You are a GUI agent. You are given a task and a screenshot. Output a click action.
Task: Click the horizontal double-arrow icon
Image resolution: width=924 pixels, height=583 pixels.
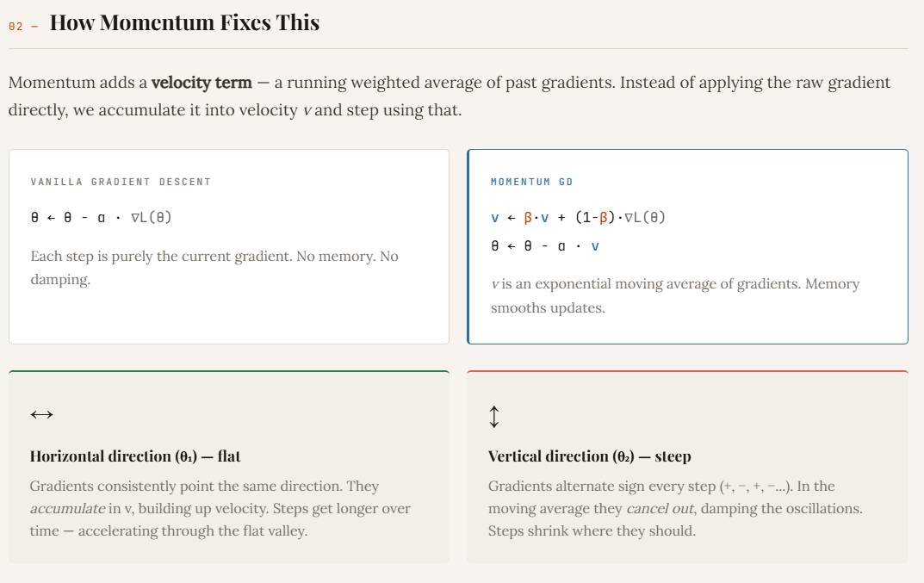pyautogui.click(x=42, y=414)
